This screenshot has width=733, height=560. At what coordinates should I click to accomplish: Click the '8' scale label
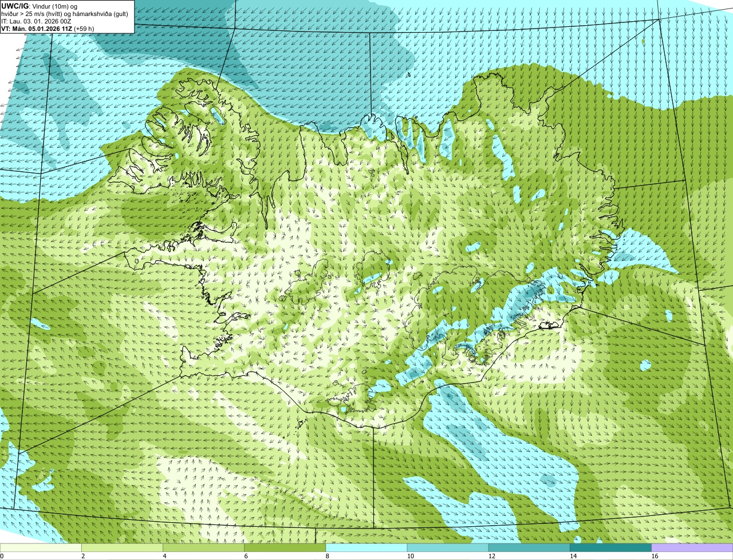point(327,556)
